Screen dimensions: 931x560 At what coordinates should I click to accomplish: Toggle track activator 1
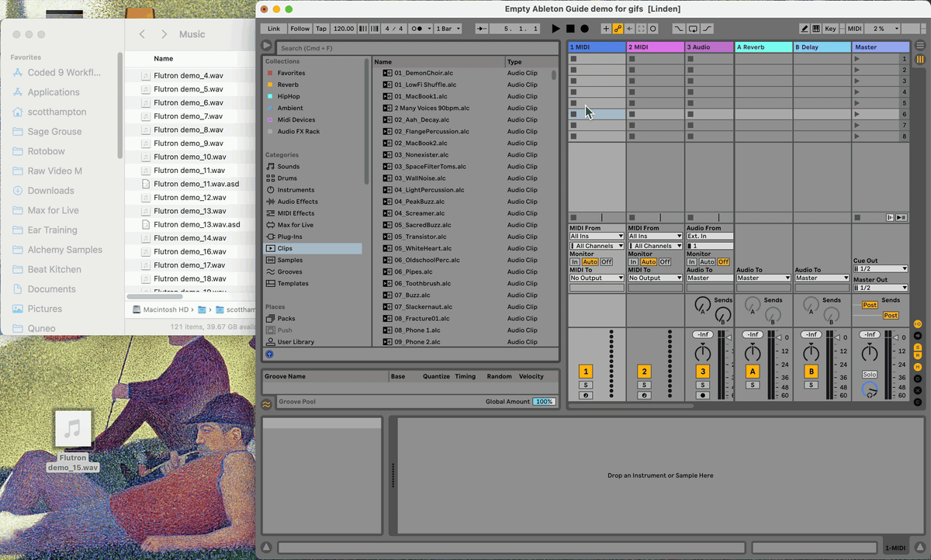click(x=586, y=372)
